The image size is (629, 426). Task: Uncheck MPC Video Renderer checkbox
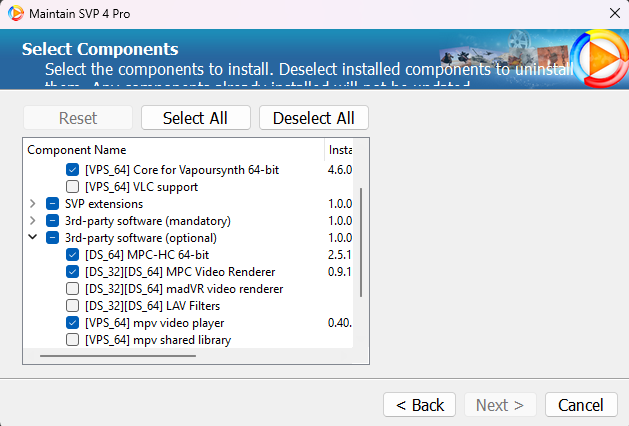(73, 272)
